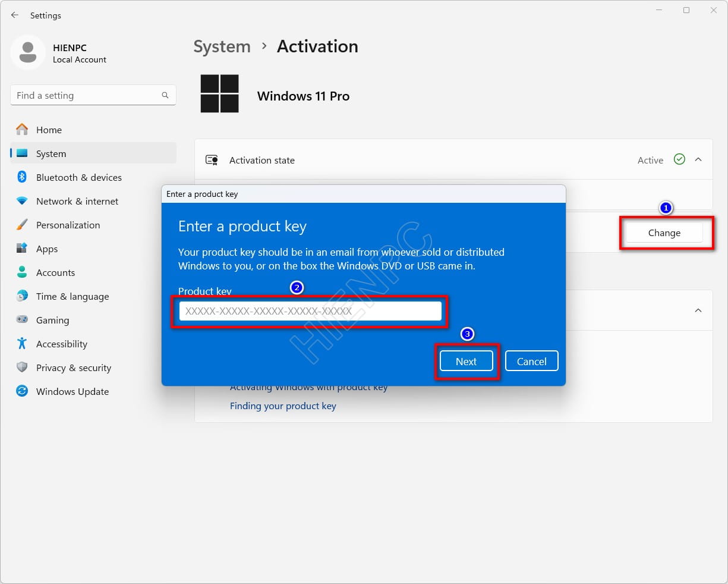This screenshot has height=584, width=728.
Task: Click the Time & language clock icon
Action: [22, 296]
